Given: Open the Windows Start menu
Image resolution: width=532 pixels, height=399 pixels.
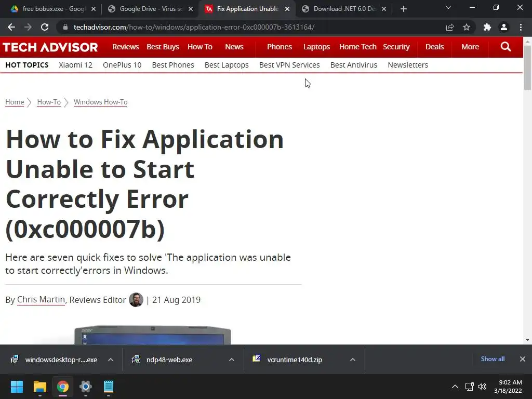Looking at the screenshot, I should (17, 387).
